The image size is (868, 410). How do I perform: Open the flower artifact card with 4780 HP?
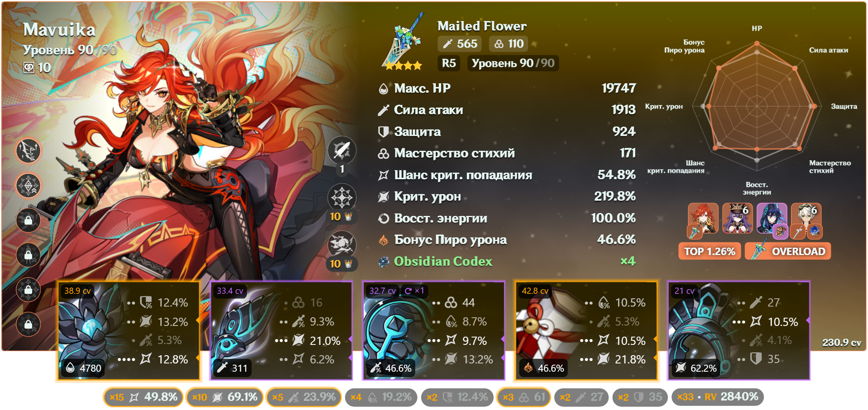click(x=129, y=330)
